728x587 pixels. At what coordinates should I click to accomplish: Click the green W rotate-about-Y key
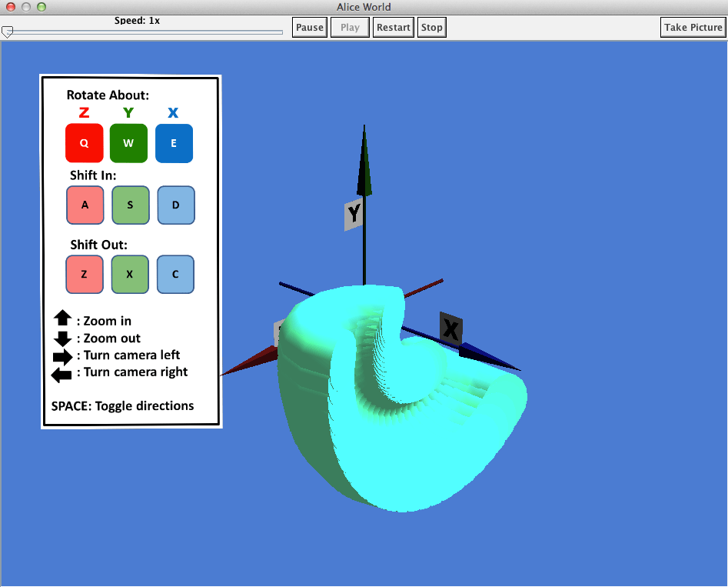point(128,142)
